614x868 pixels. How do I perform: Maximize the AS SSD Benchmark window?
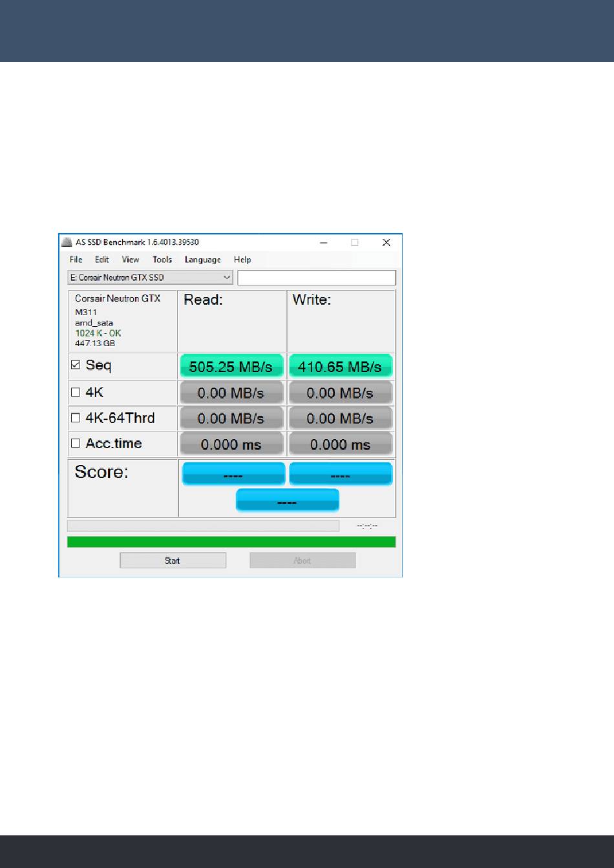[x=354, y=243]
